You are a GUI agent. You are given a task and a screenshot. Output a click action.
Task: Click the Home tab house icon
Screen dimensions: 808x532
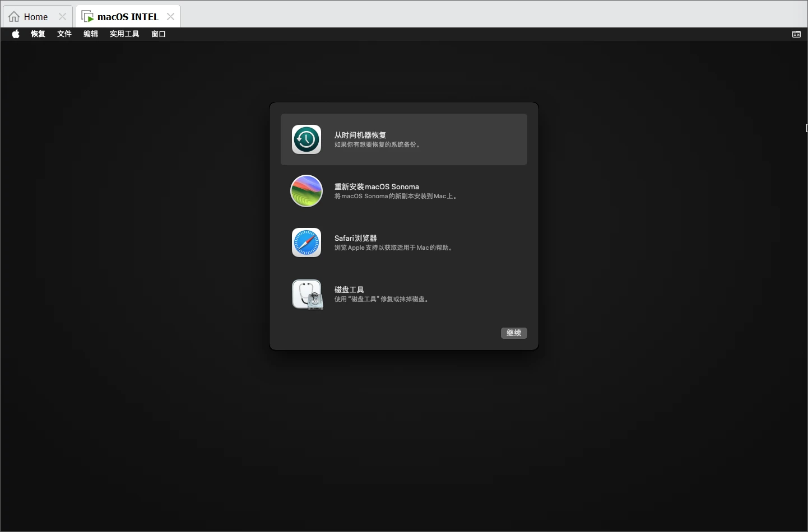(14, 17)
